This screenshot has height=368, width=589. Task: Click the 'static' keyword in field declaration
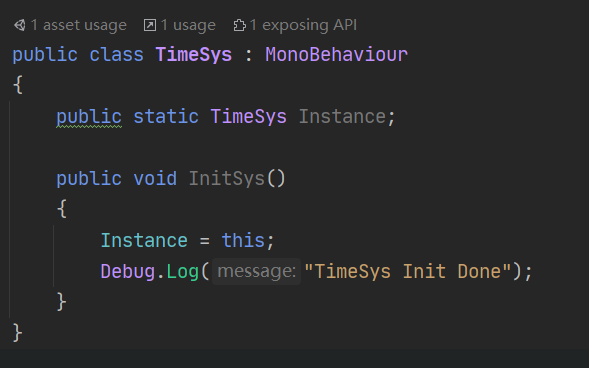(x=166, y=117)
